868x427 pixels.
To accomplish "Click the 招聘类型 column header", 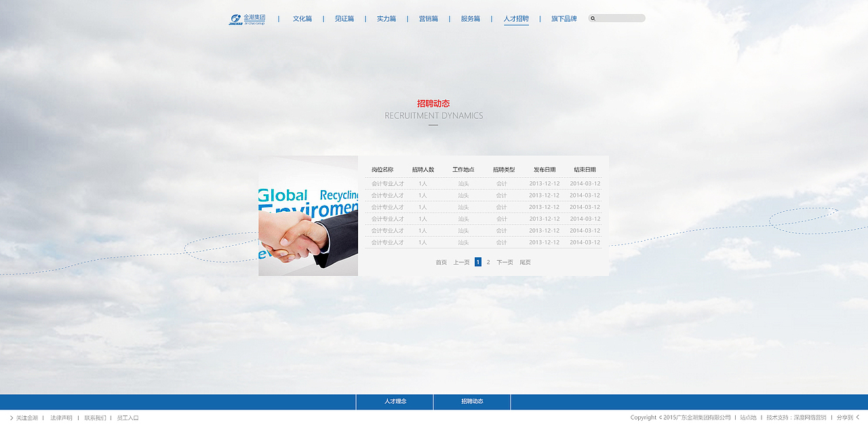I will click(x=504, y=170).
